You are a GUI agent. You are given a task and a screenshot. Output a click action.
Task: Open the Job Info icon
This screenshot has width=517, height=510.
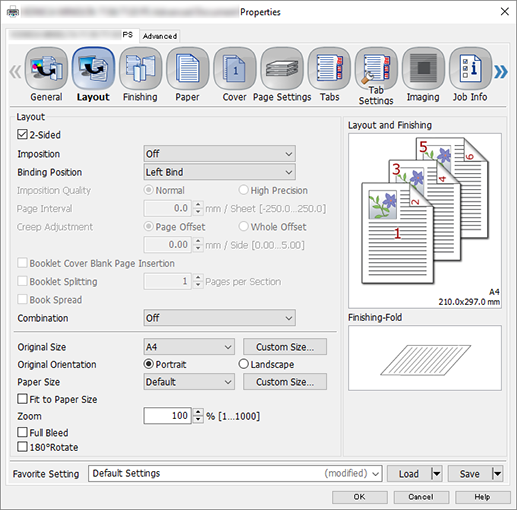pyautogui.click(x=470, y=69)
